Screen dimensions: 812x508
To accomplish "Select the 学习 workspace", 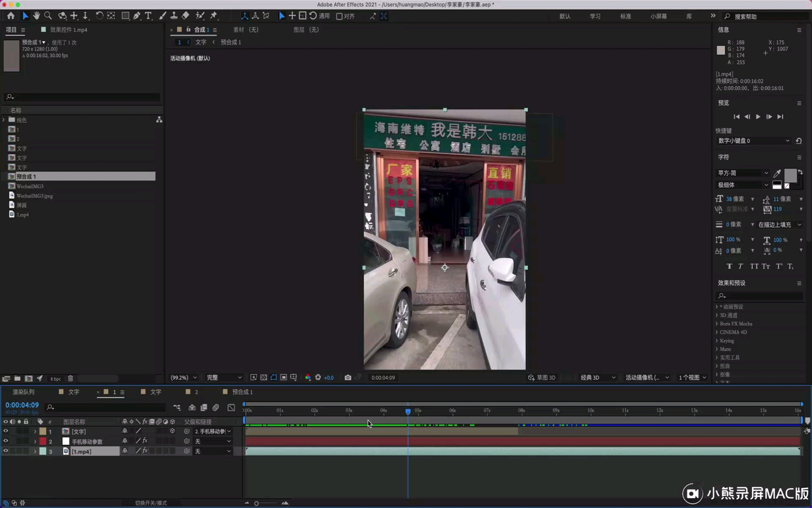I will pyautogui.click(x=595, y=16).
